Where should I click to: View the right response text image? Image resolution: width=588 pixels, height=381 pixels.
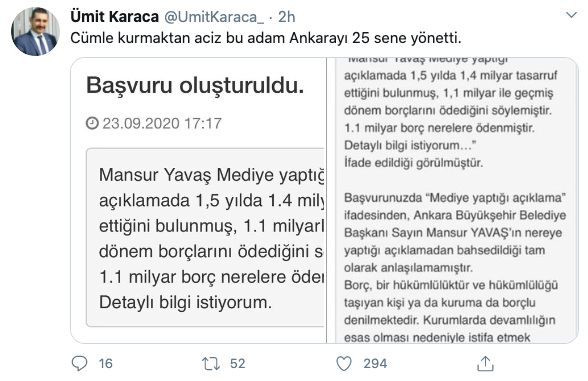[x=453, y=200]
